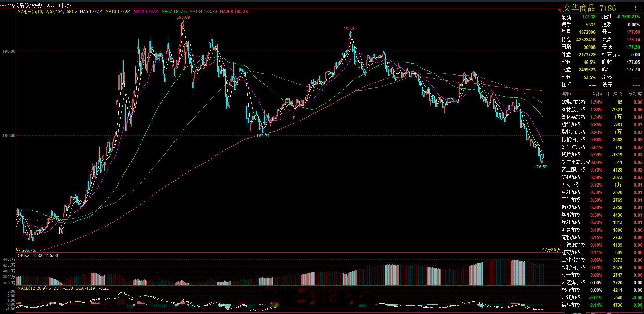The height and width of the screenshot is (314, 644).
Task: Select the 原油加权 row
Action: [x=602, y=222]
